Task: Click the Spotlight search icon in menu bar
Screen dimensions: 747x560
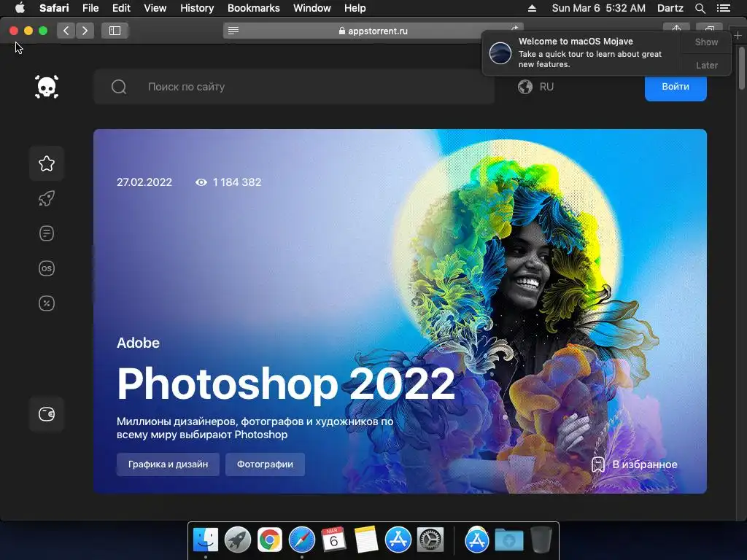Action: click(700, 8)
